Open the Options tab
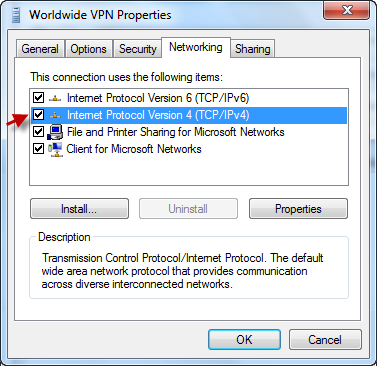This screenshot has width=377, height=366. [x=89, y=49]
